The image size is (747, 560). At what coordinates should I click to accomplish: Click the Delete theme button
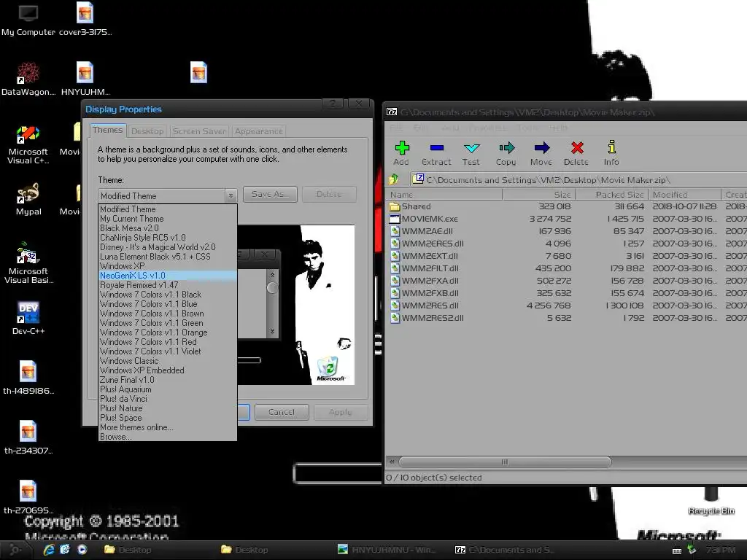pos(329,194)
